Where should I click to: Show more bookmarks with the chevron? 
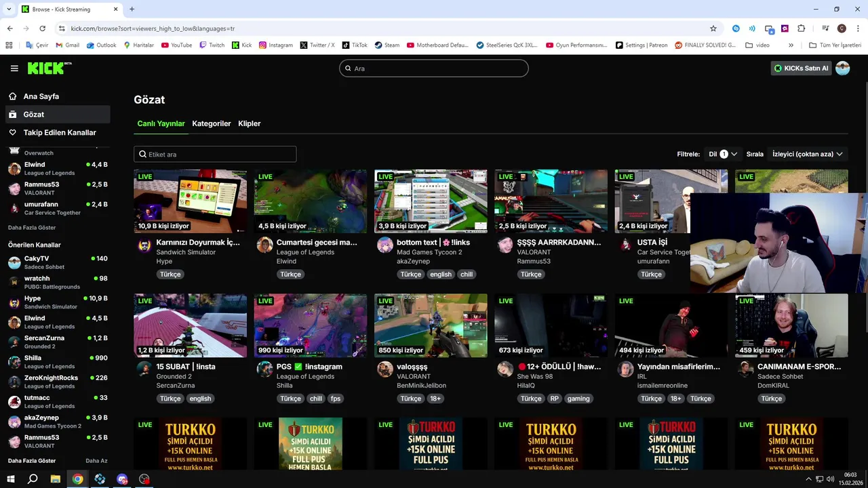(x=791, y=45)
